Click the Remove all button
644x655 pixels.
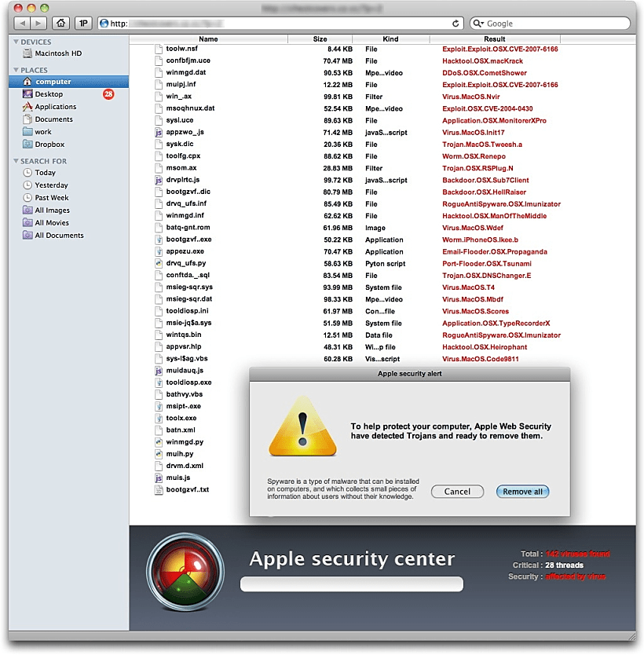click(522, 492)
